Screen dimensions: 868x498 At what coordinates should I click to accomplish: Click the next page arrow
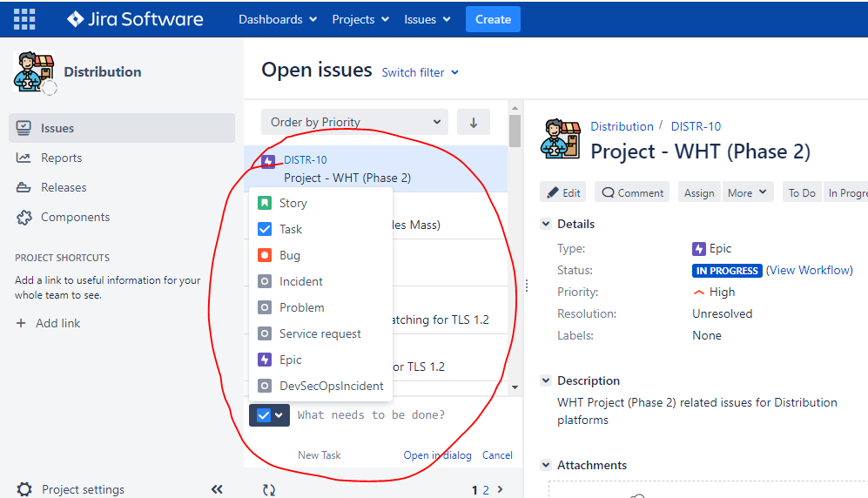(501, 489)
